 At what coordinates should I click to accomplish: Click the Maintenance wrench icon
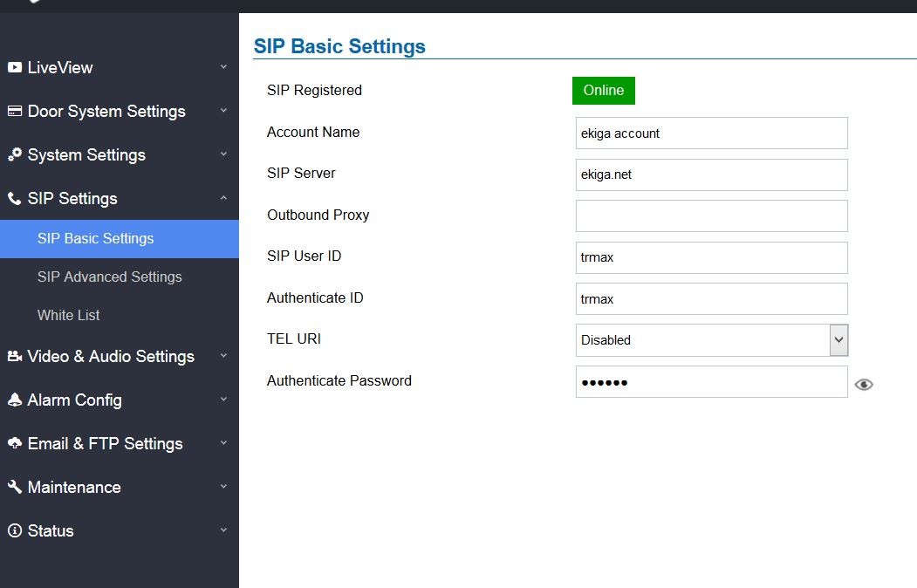point(14,487)
